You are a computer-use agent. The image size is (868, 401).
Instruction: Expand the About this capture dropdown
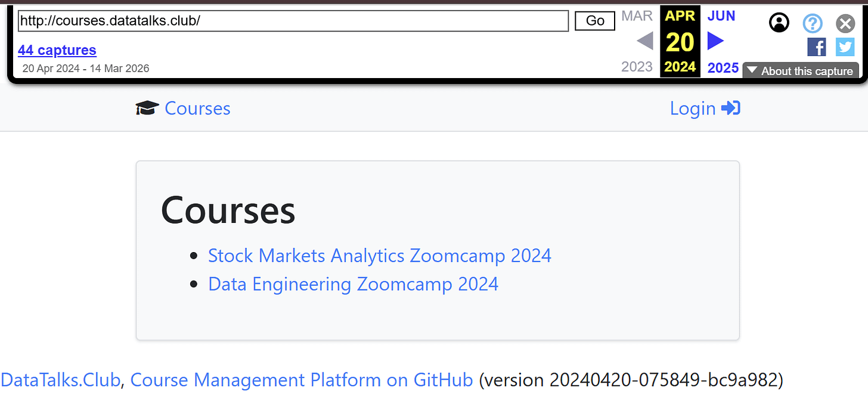pos(801,70)
